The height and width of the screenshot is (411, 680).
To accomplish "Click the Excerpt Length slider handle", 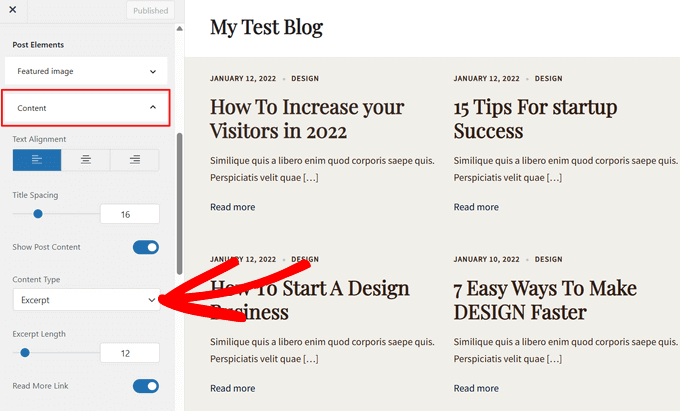I will pyautogui.click(x=25, y=352).
